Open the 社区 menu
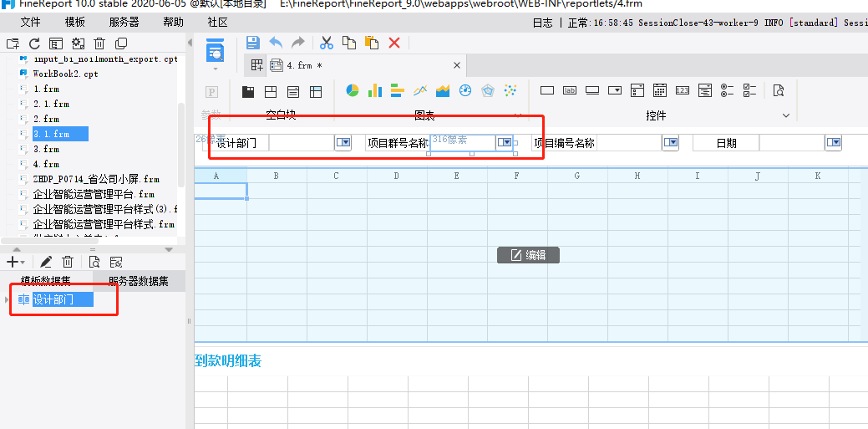The image size is (868, 429). (217, 23)
